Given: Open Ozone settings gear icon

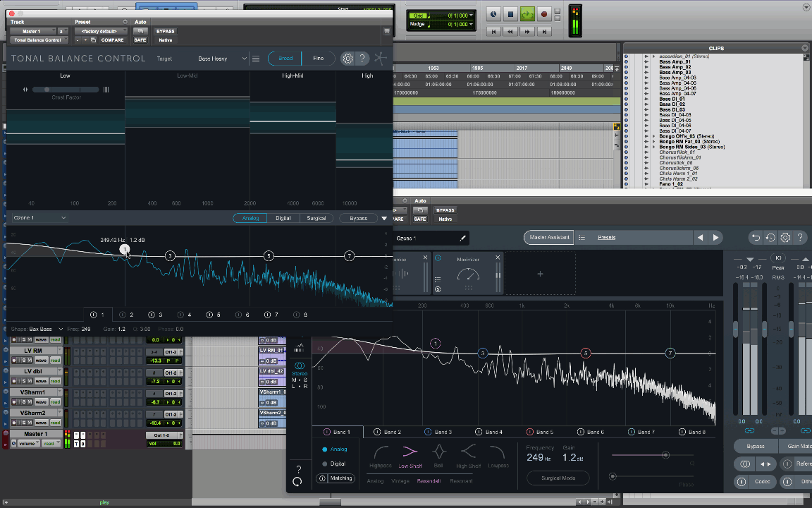Looking at the screenshot, I should coord(786,237).
